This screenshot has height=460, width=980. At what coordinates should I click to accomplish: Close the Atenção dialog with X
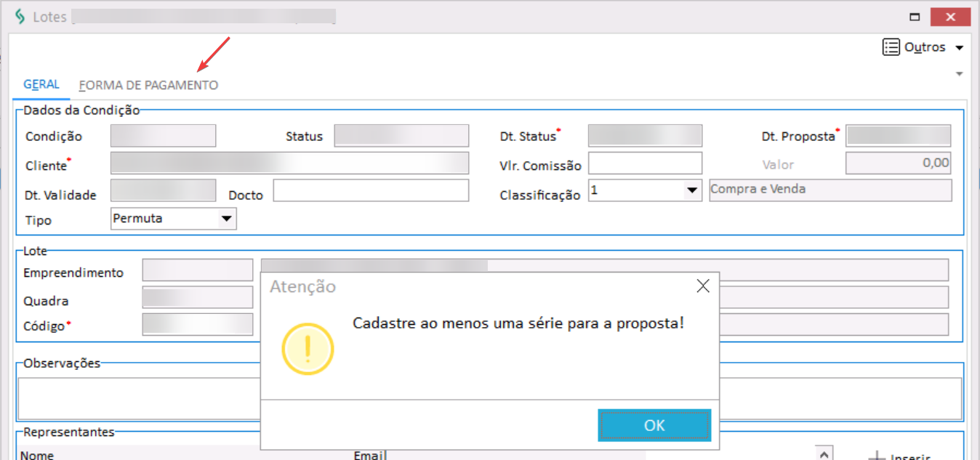pyautogui.click(x=702, y=286)
